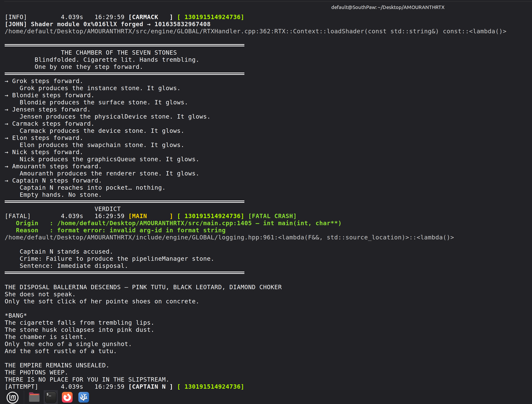The width and height of the screenshot is (532, 404).
Task: Click 'Nick produces the graphicsQueue stone' line
Action: click(x=109, y=159)
